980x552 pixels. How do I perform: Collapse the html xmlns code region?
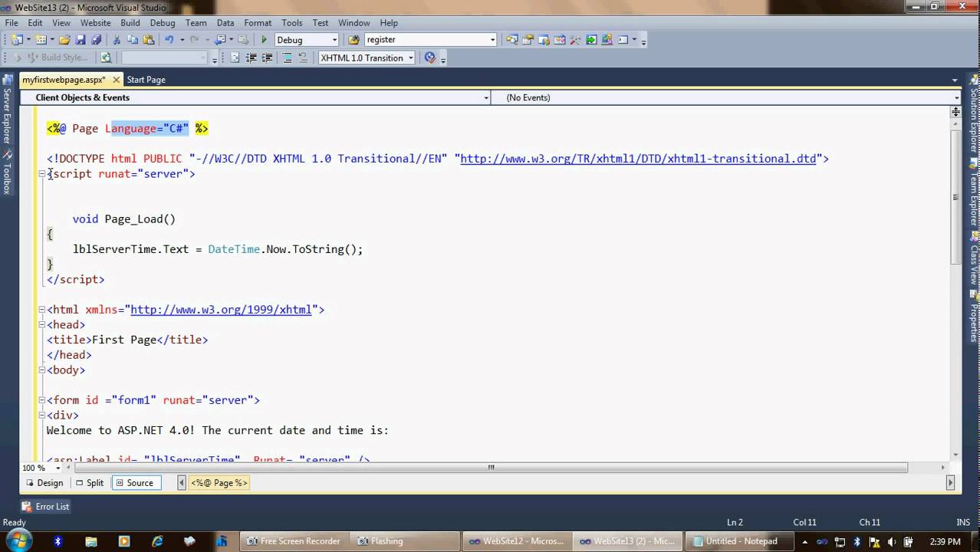point(42,310)
